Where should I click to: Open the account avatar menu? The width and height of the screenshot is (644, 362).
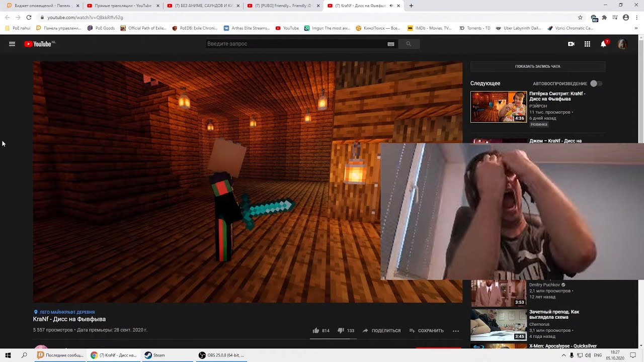(622, 44)
